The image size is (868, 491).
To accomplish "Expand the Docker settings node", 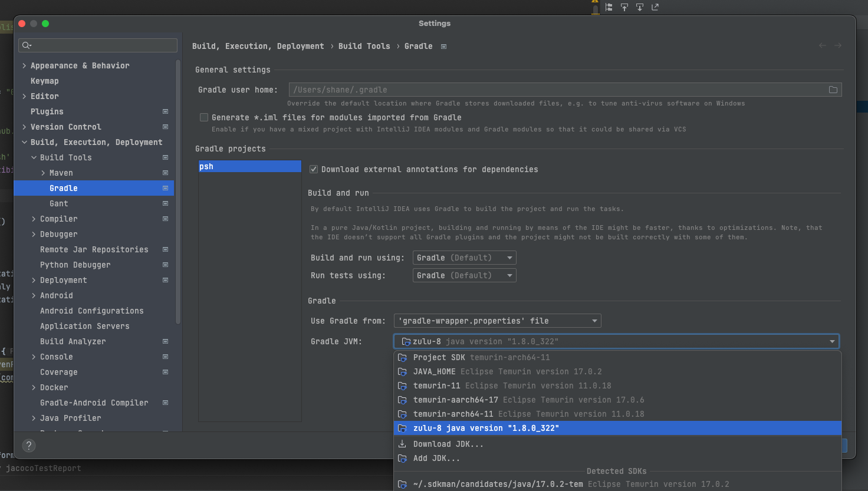I will tap(34, 387).
